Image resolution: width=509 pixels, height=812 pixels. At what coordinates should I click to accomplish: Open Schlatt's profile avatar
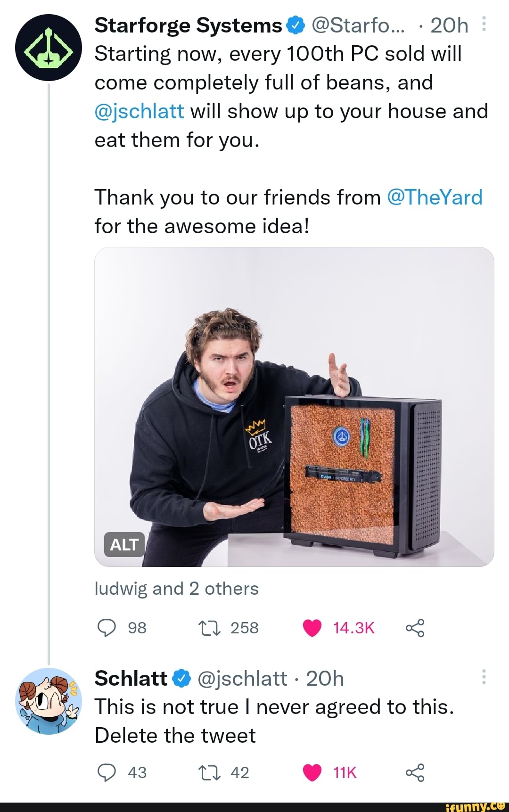coord(49,701)
